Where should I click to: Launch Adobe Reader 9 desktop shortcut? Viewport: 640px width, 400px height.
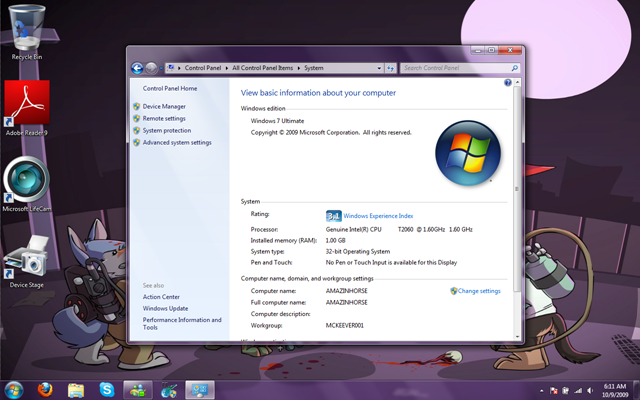coord(27,108)
